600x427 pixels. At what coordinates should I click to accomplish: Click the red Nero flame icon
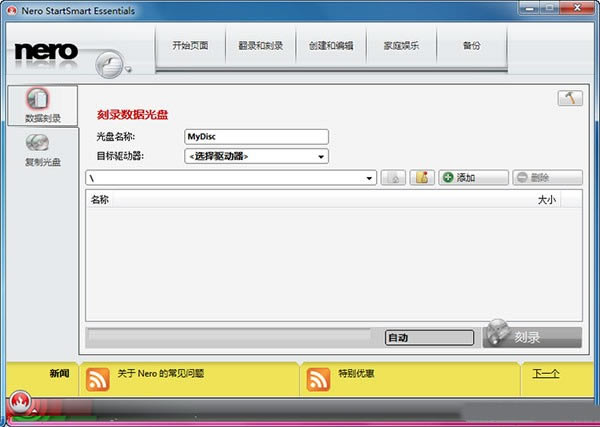(20, 401)
